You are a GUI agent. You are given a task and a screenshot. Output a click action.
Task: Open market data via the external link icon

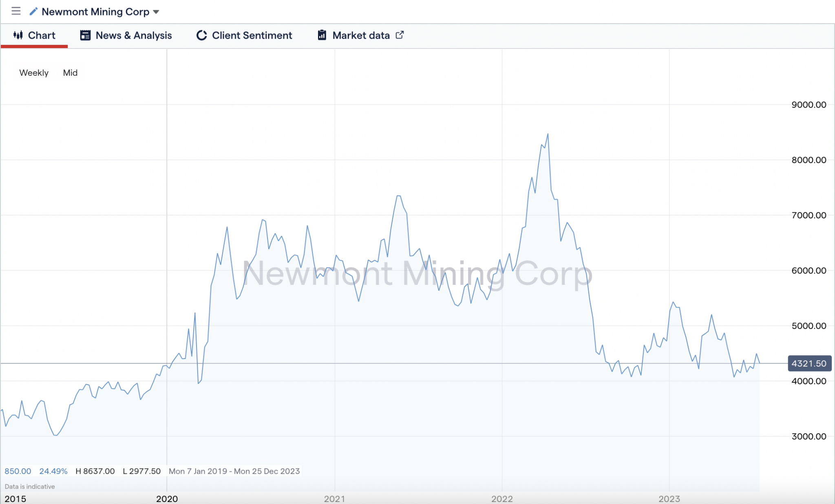pos(400,35)
